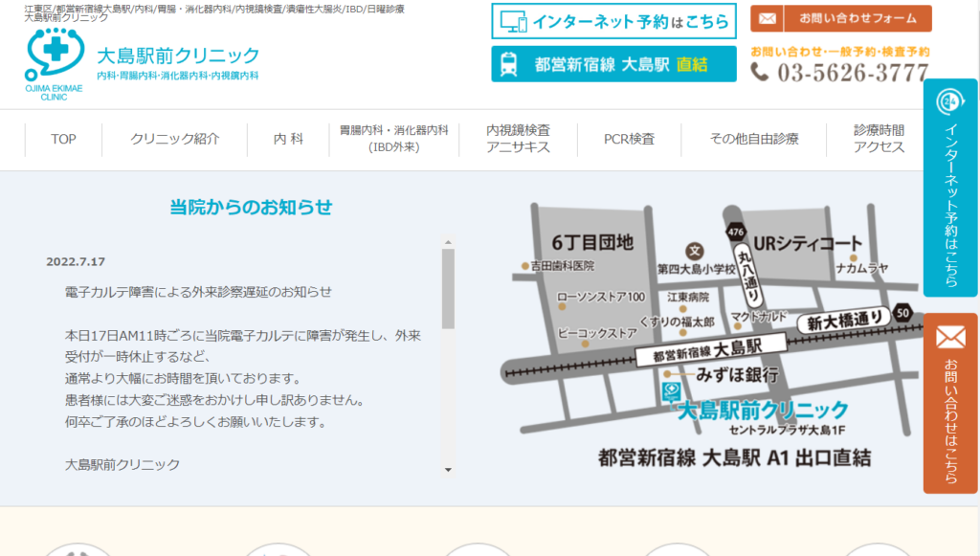Open the TOP menu item
Image resolution: width=980 pixels, height=556 pixels.
(63, 140)
